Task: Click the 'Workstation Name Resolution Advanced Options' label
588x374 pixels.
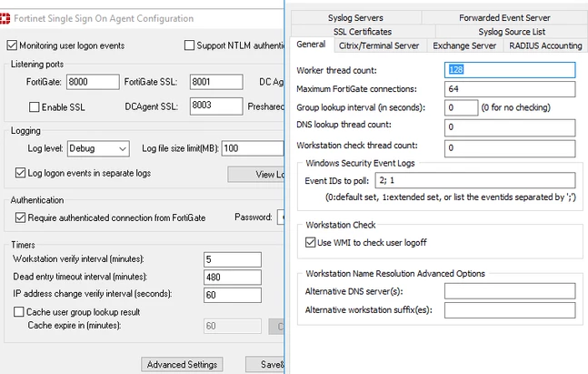Action: [x=395, y=273]
